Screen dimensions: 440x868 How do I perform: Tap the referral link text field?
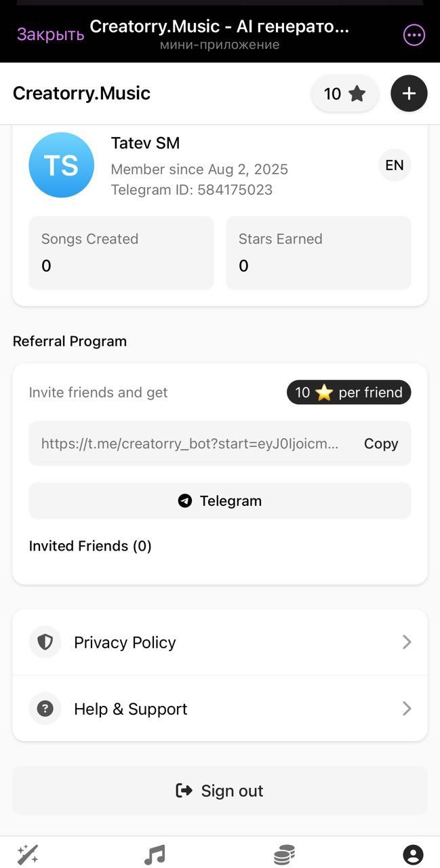pyautogui.click(x=190, y=443)
